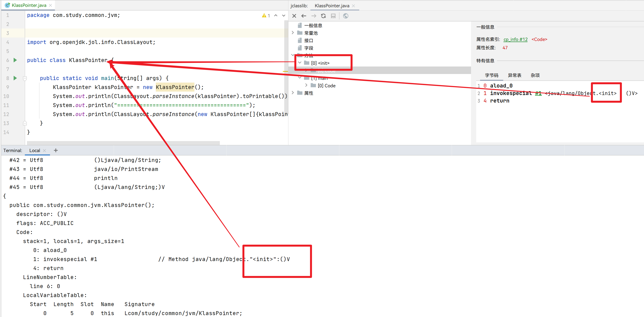Click the jclasslib web browser globe icon
Viewport: 644px width, 317px height.
click(x=345, y=16)
